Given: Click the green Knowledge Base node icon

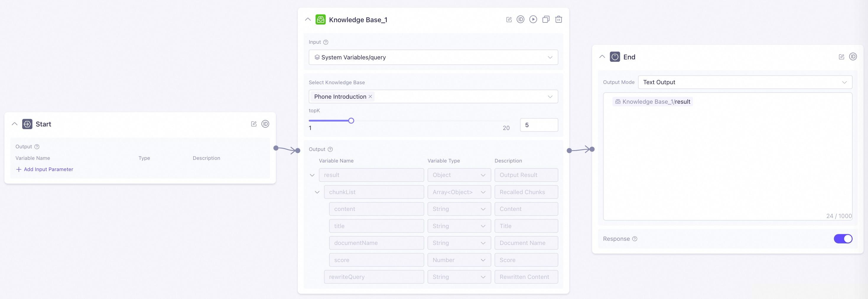Looking at the screenshot, I should (321, 19).
